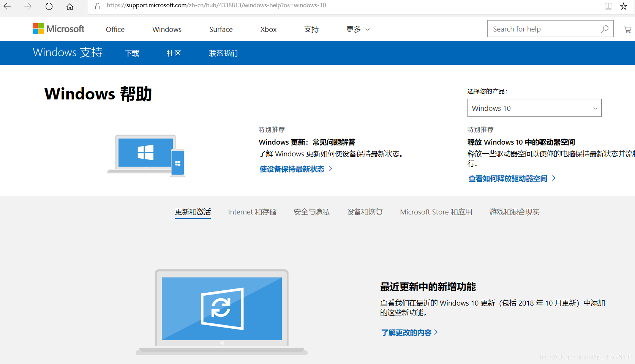Select the 更新和激活 tab

pos(193,212)
